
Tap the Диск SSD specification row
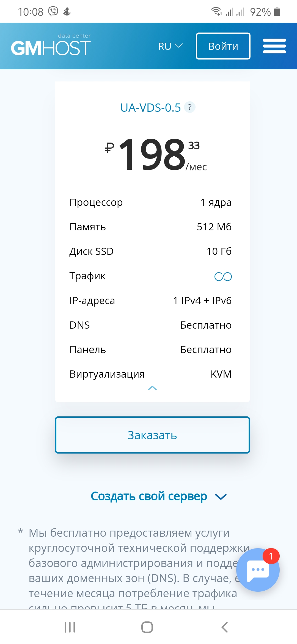tap(150, 251)
